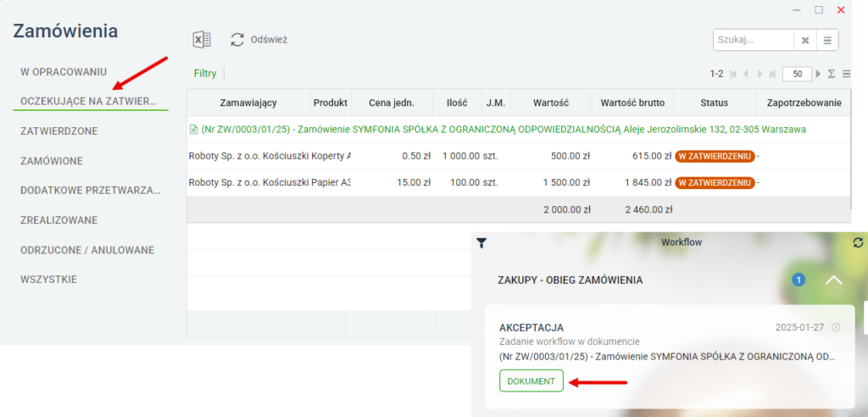Collapse ZAKUPY - OBIEG ZAMÓWIENIA section
The image size is (868, 417).
pyautogui.click(x=834, y=281)
